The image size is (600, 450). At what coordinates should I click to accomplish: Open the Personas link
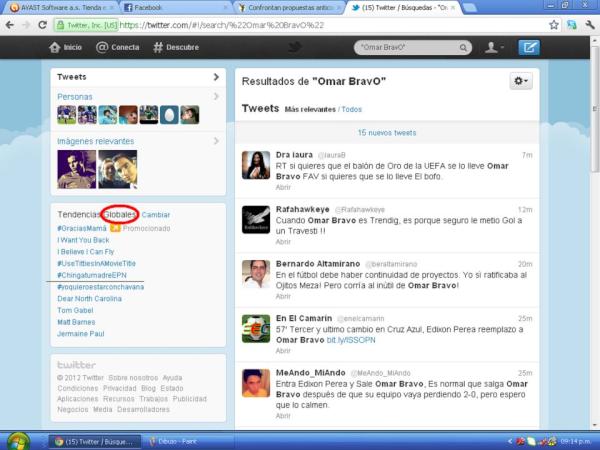(x=75, y=97)
